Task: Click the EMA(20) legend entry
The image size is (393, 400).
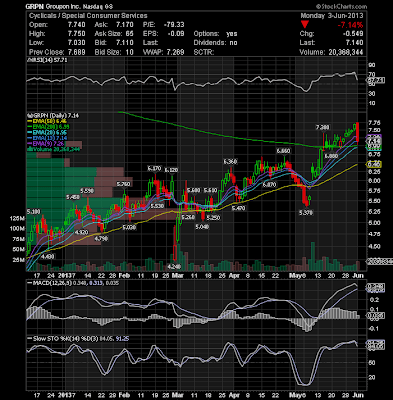Action: (47, 132)
